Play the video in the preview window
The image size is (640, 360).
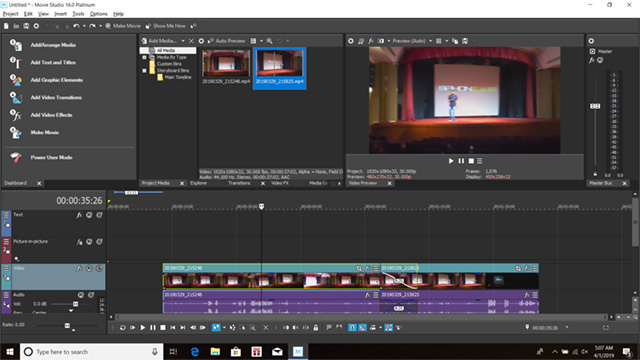pos(451,161)
